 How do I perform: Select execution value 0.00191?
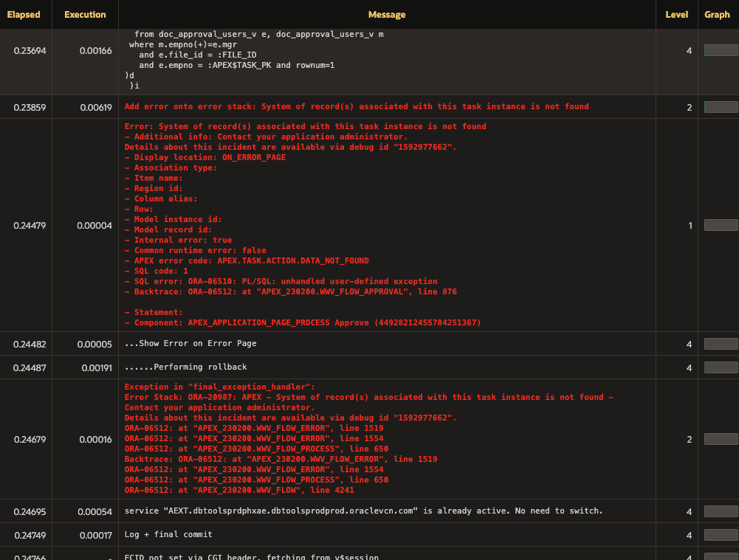pos(97,368)
